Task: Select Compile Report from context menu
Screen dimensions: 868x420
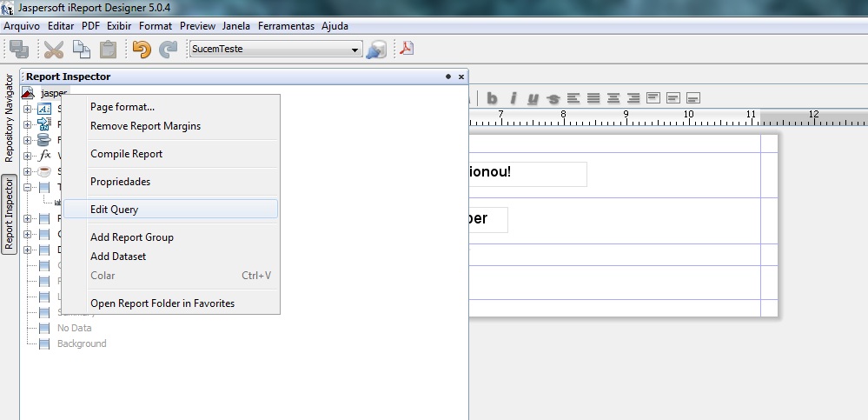Action: coord(170,154)
